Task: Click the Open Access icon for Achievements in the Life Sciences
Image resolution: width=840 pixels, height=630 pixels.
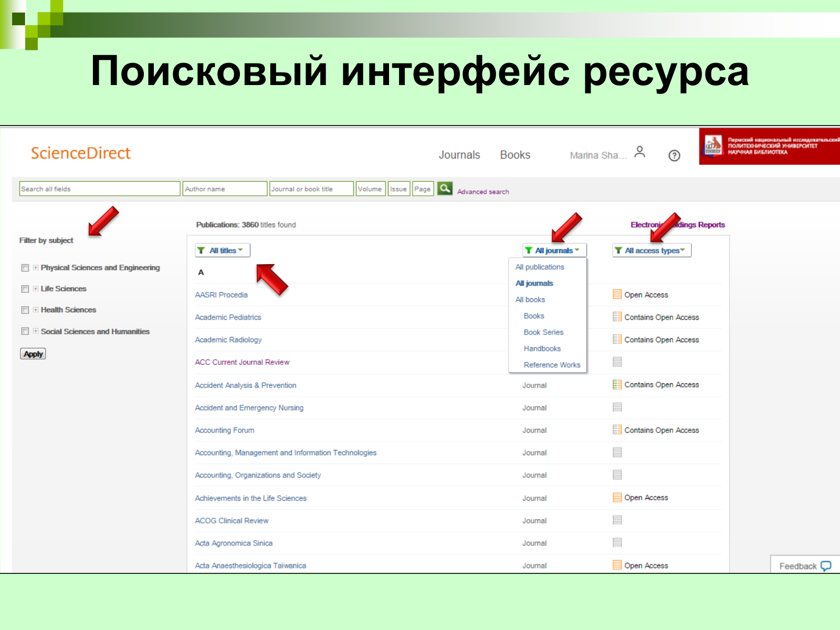Action: (x=617, y=497)
